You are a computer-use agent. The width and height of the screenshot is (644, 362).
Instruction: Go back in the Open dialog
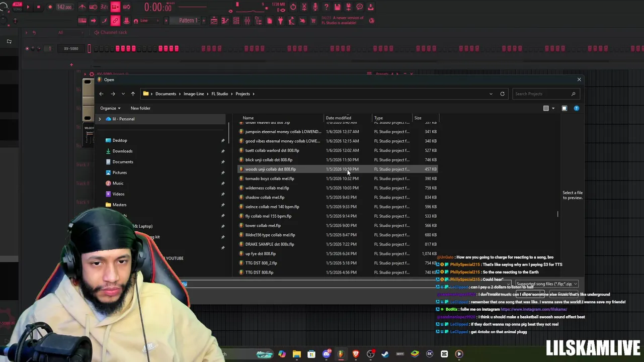pos(101,94)
